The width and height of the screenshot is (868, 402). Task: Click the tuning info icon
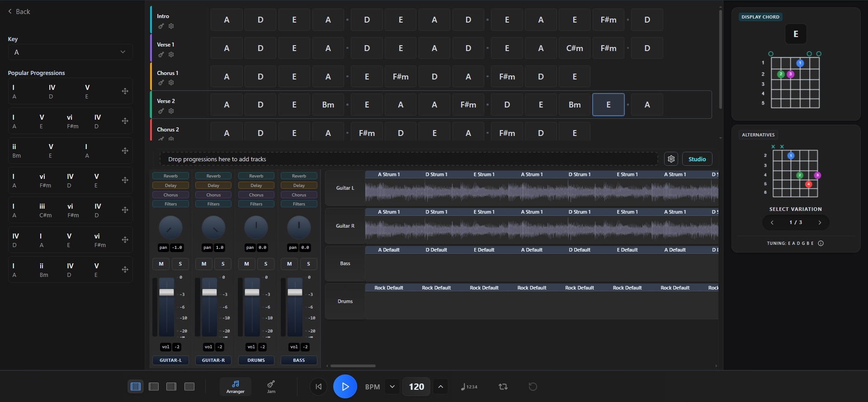pyautogui.click(x=821, y=243)
